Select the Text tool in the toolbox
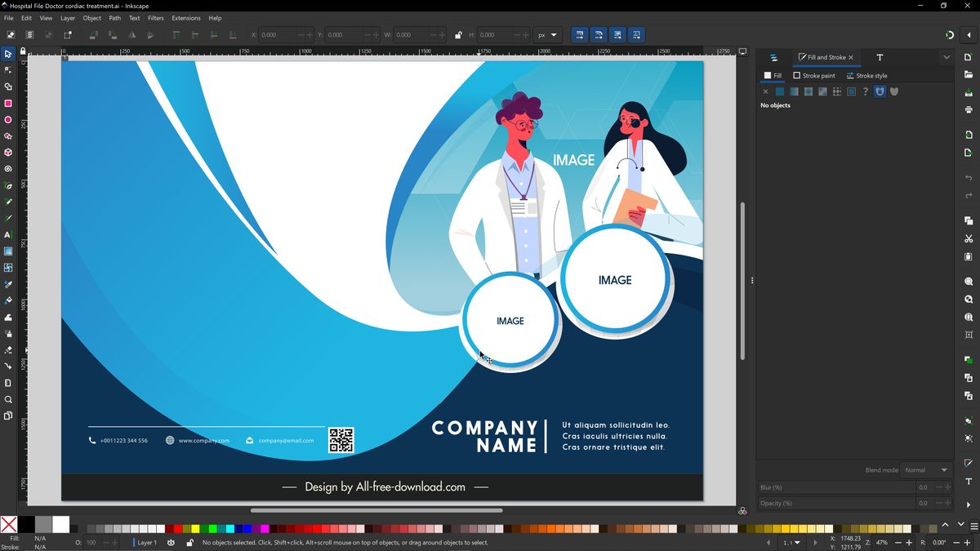 pos(10,234)
